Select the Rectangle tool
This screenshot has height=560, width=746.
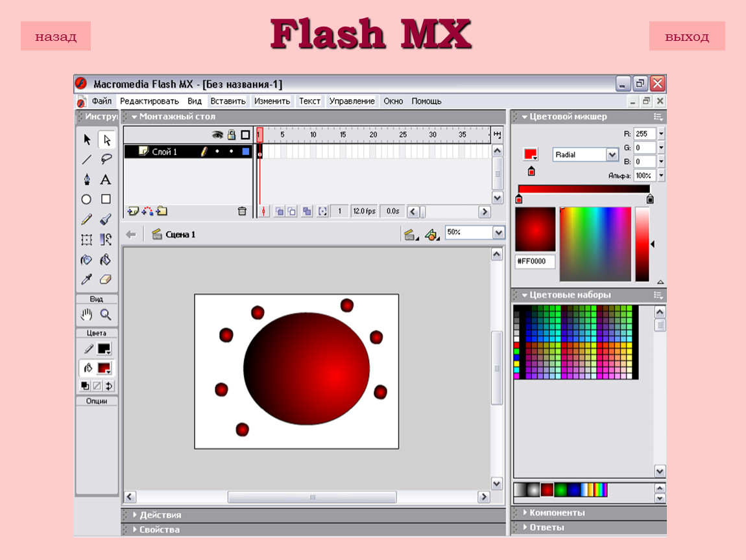[x=106, y=199]
